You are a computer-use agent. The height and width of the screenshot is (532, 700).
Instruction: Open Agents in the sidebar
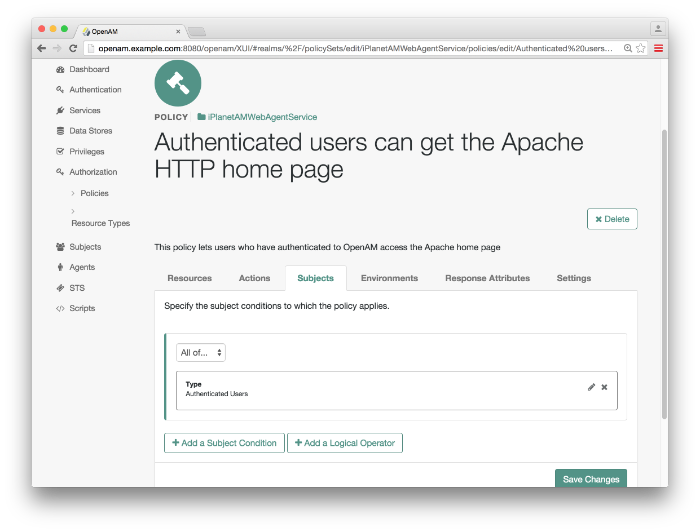(82, 267)
